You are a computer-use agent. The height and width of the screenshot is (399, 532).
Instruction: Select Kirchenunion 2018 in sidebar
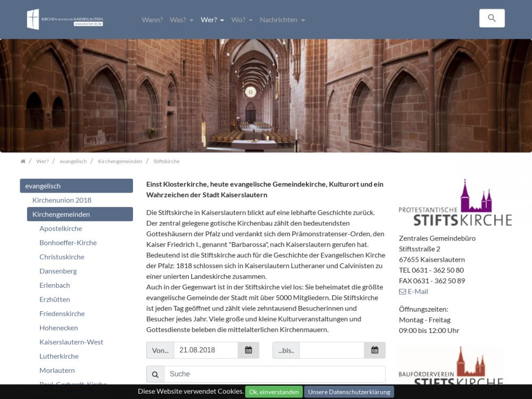[62, 200]
